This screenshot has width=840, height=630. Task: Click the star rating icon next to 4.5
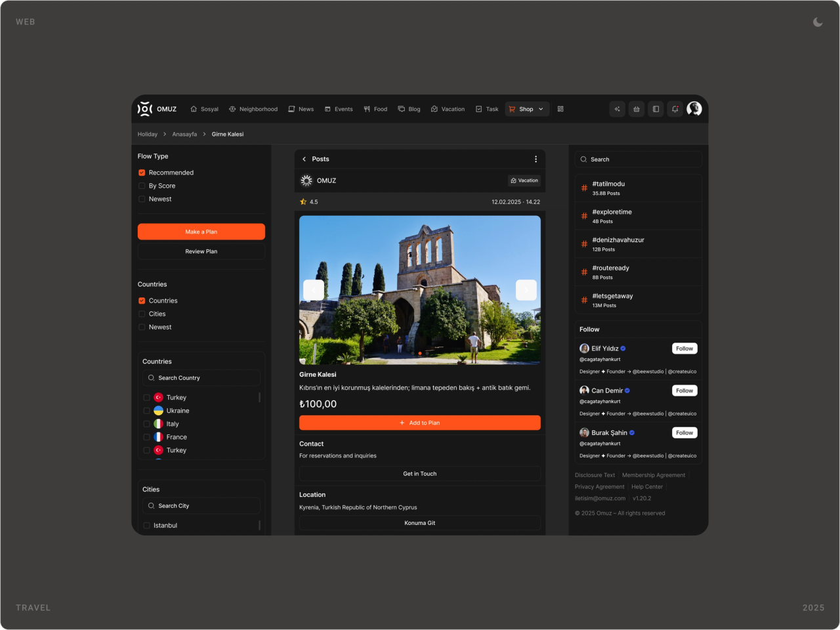[x=303, y=201]
